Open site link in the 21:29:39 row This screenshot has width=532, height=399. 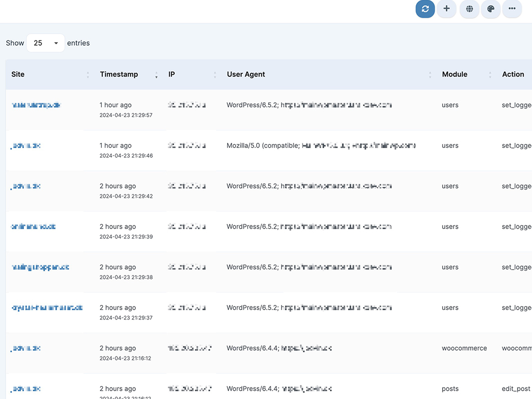(x=34, y=227)
